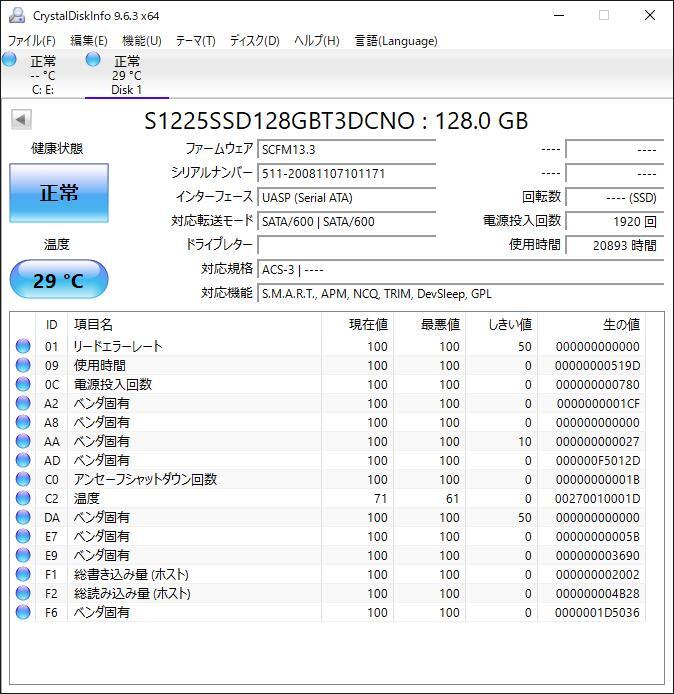The image size is (674, 694).
Task: Click the 項目名 column header
Action: pos(194,324)
